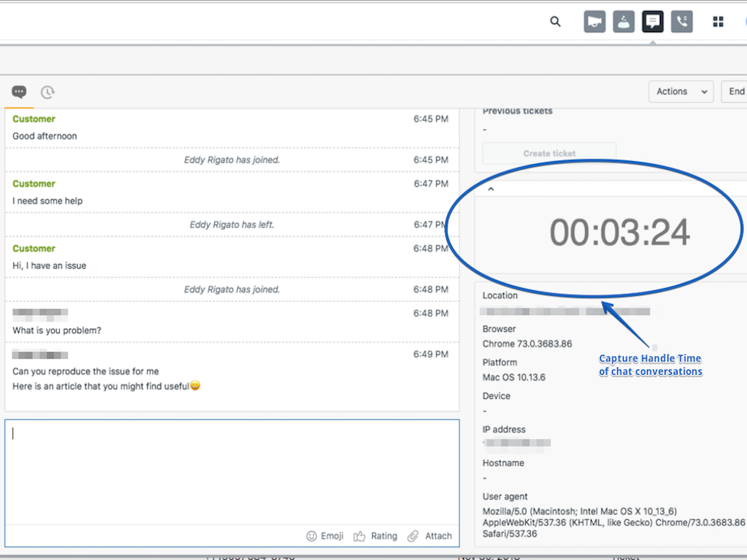This screenshot has height=560, width=747.
Task: Open the Emoji picker
Action: [325, 536]
